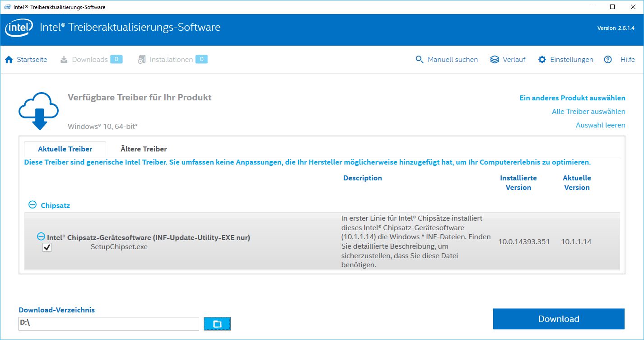Click the Installationen count badge
Image resolution: width=644 pixels, height=340 pixels.
(x=201, y=59)
